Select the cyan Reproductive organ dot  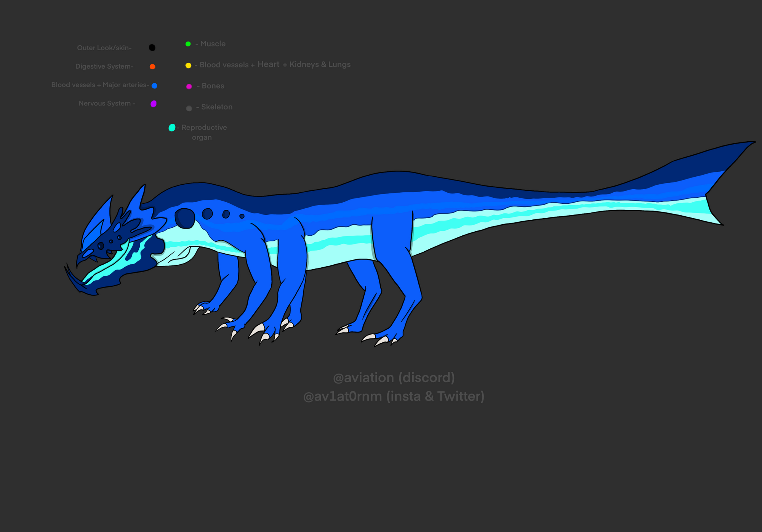[172, 128]
